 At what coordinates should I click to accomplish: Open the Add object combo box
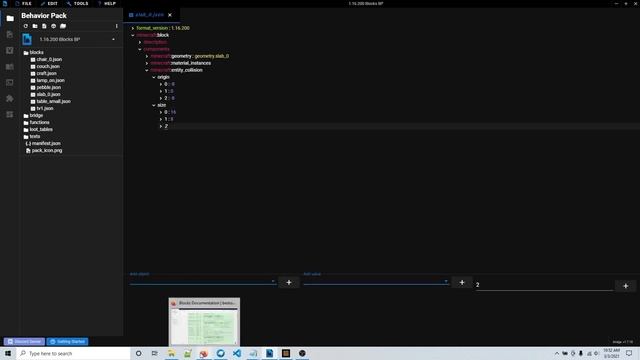pyautogui.click(x=202, y=280)
